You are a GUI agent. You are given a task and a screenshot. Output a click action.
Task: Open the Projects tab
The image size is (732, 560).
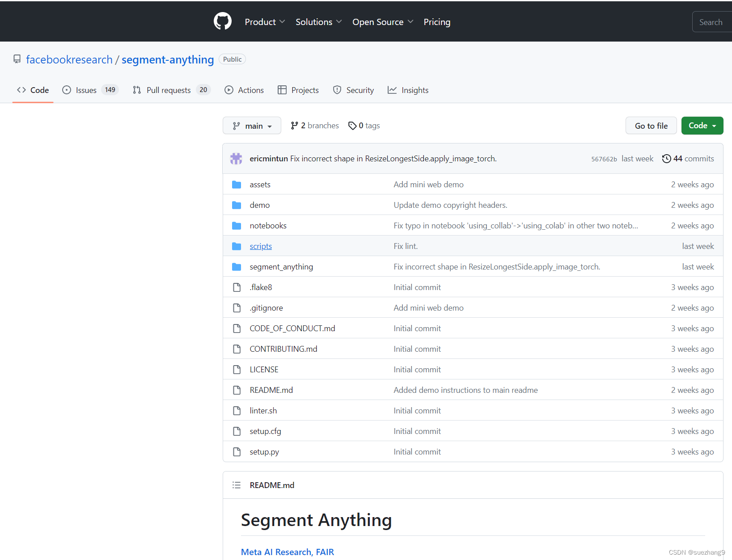[298, 90]
